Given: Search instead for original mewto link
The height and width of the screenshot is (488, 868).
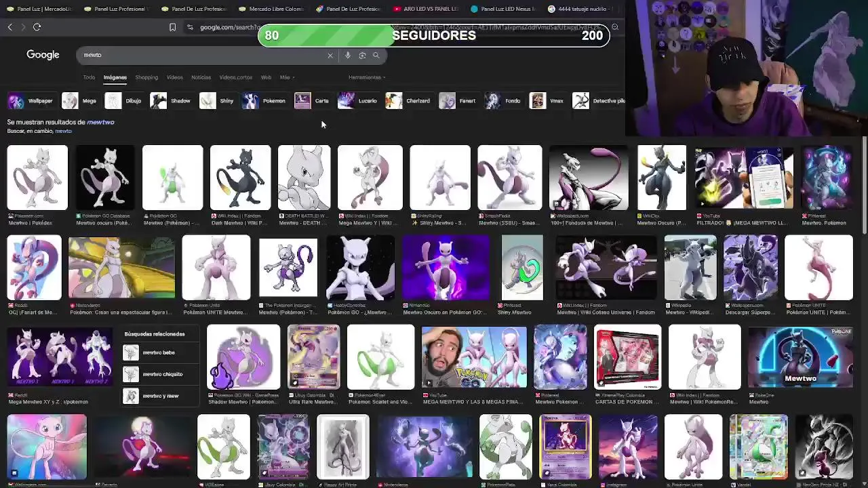Looking at the screenshot, I should (63, 131).
